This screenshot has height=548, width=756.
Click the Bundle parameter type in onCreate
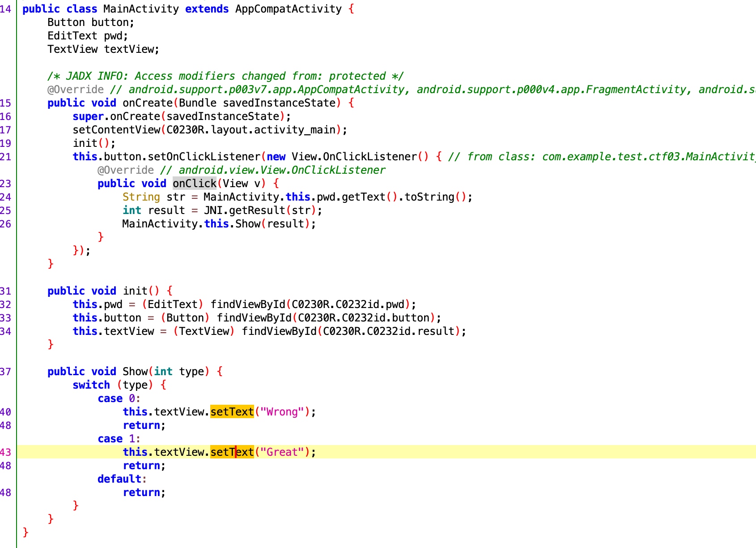click(197, 103)
